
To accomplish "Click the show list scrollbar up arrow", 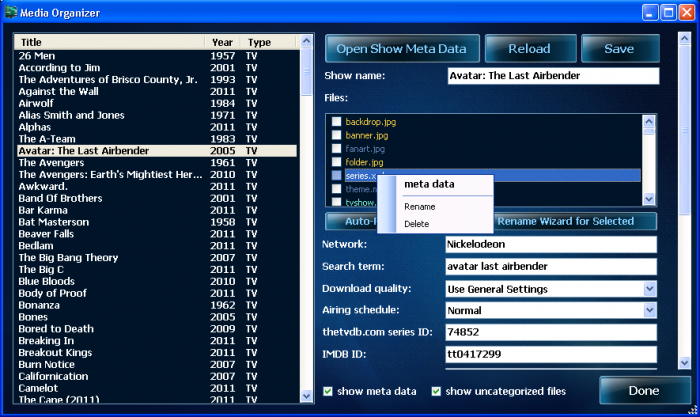I will pos(306,41).
